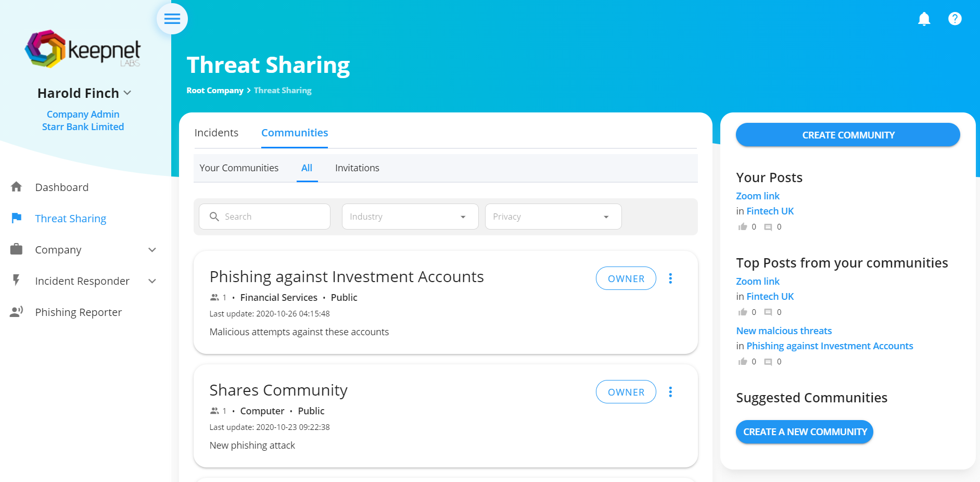
Task: Open the Industry filter dropdown
Action: (410, 217)
